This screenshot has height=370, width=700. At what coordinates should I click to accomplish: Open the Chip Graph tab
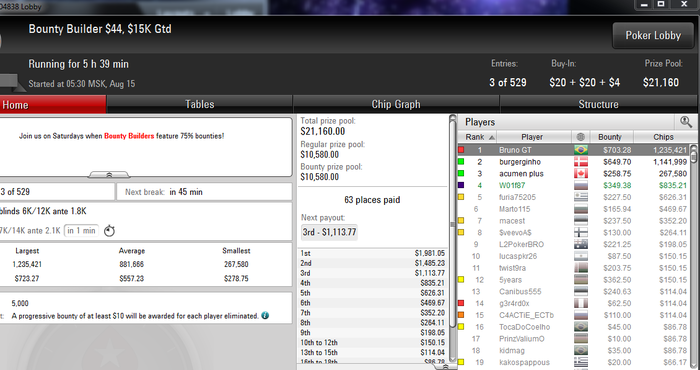pyautogui.click(x=396, y=104)
